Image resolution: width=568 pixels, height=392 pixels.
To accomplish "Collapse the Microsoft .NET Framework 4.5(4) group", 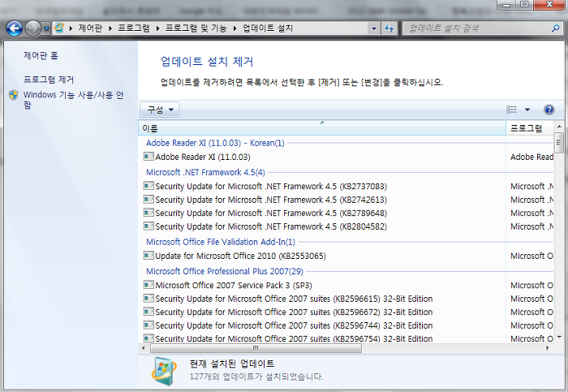I will [205, 172].
